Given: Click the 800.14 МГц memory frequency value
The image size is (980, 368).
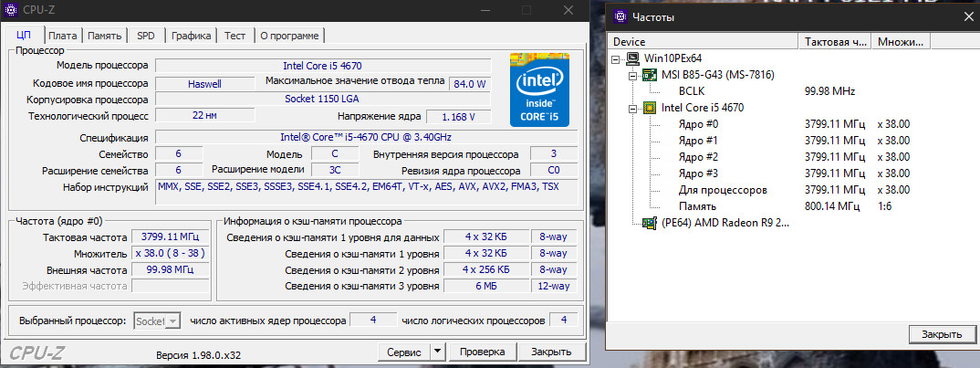Looking at the screenshot, I should coord(832,205).
